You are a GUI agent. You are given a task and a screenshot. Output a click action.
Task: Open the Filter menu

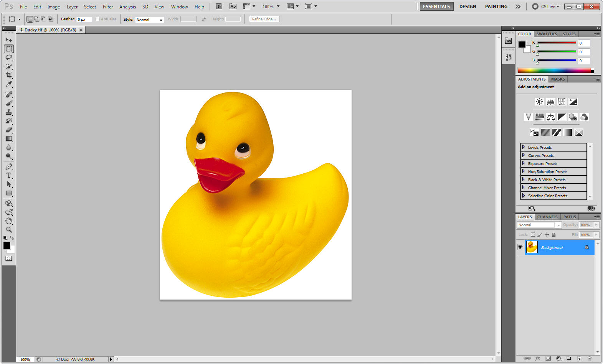[108, 7]
